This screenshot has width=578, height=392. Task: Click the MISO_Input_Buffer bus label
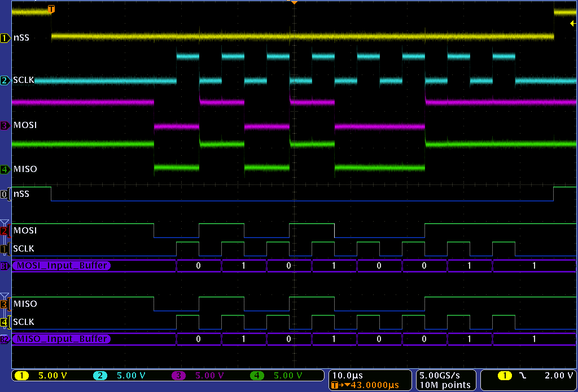click(62, 339)
